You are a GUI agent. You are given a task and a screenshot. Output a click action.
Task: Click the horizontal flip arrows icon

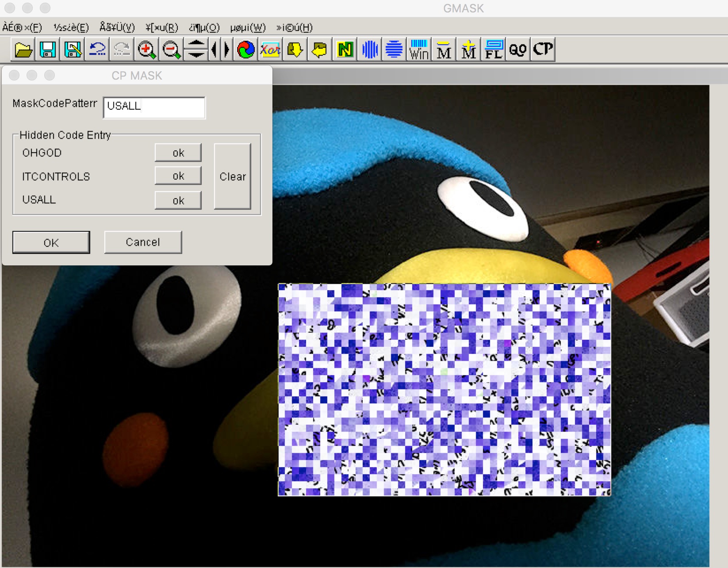click(221, 49)
